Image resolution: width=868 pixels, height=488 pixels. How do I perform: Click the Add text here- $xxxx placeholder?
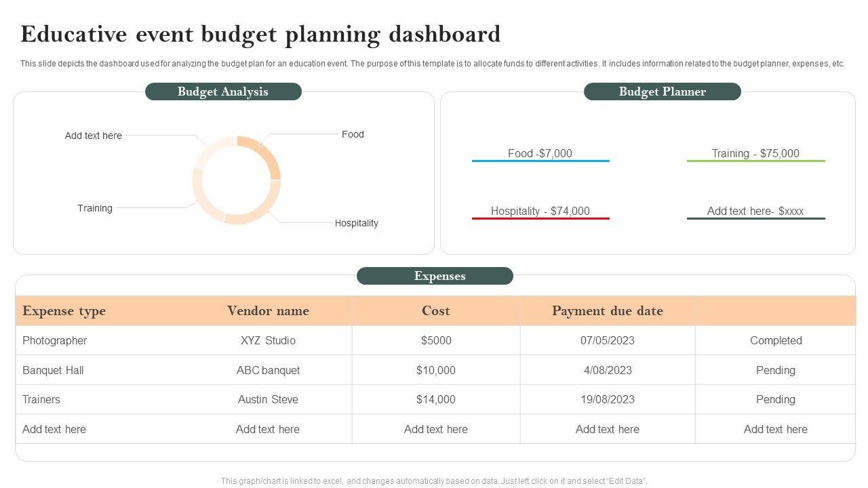point(755,211)
